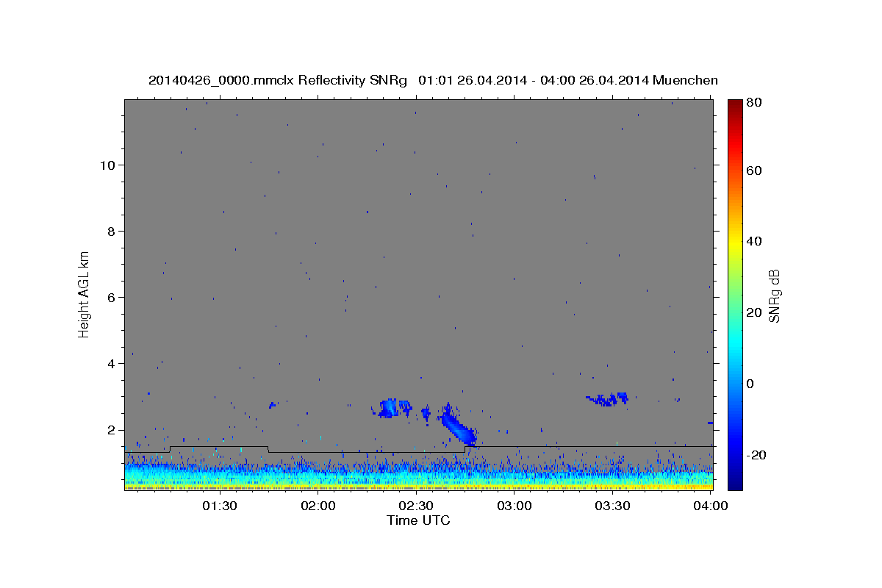882x588 pixels.
Task: Click the 'Height AGL km' axis label
Action: [x=84, y=293]
